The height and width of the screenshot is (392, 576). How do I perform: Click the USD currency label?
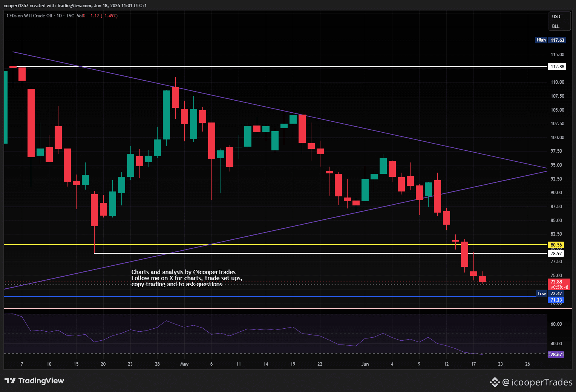pyautogui.click(x=556, y=17)
